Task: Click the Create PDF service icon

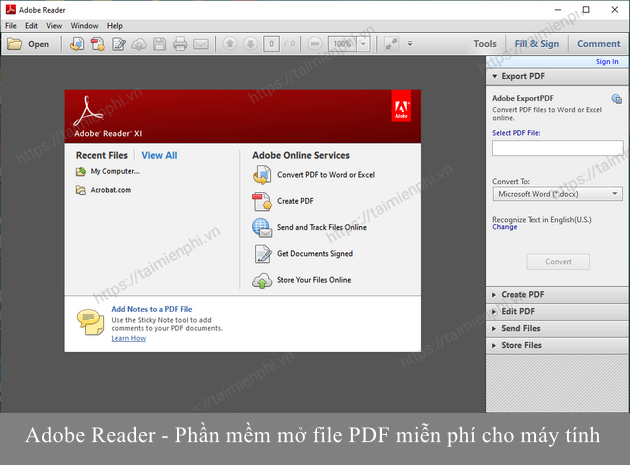Action: [262, 201]
